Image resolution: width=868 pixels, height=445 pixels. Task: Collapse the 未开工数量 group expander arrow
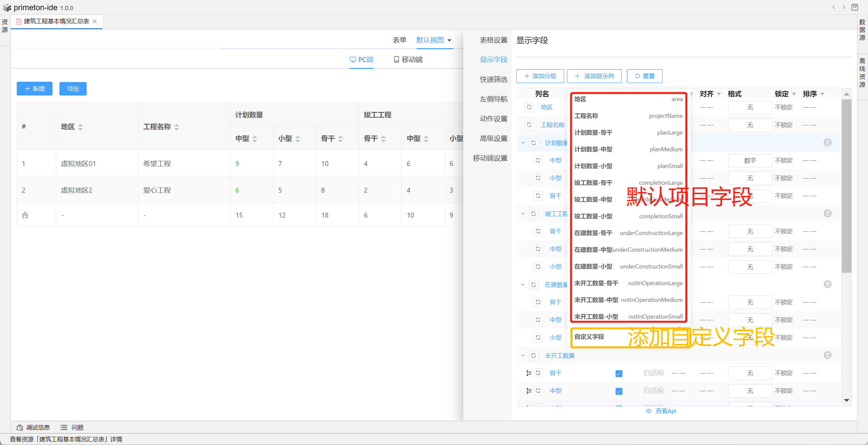[x=523, y=356]
